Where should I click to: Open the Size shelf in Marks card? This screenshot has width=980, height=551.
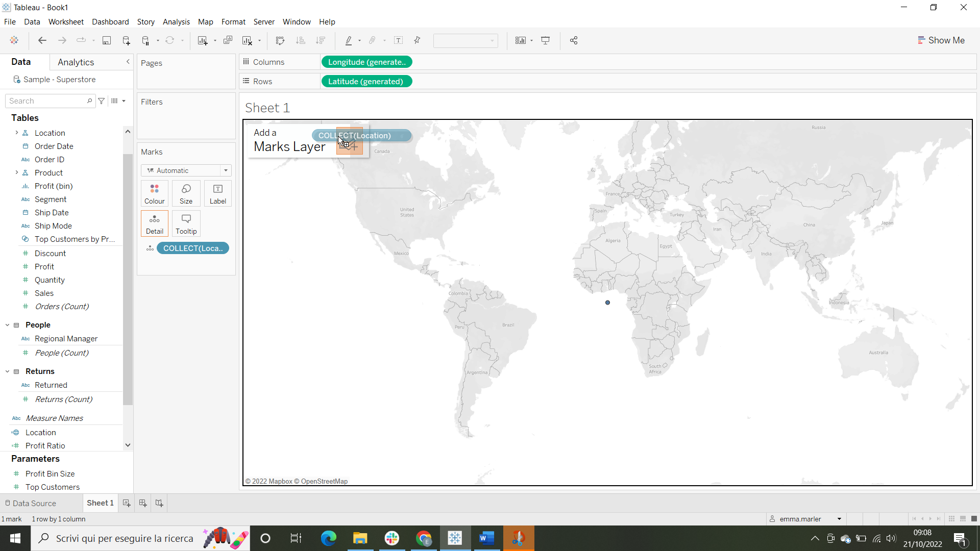(x=186, y=193)
